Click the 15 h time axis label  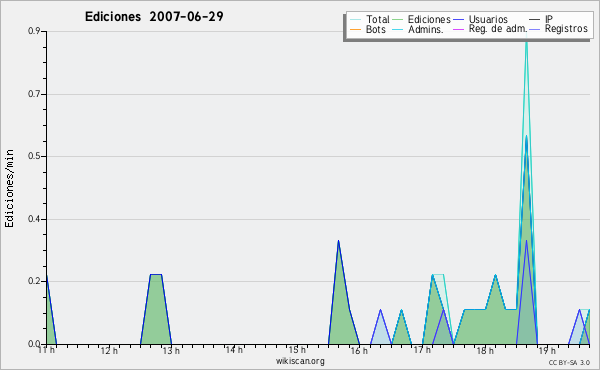(x=297, y=350)
